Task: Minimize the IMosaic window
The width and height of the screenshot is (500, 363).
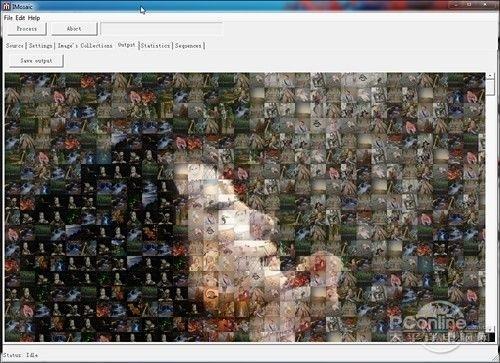Action: tap(456, 5)
